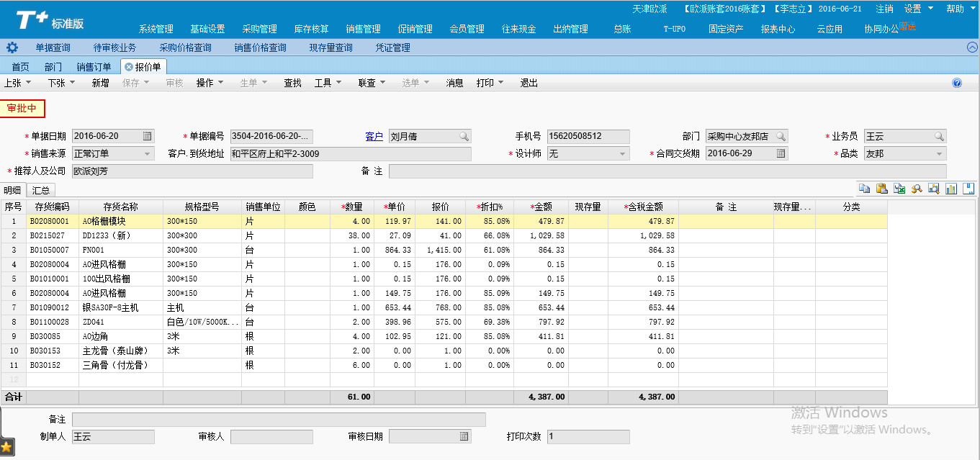The image size is (980, 460).
Task: Click the 含税金额 column header
Action: (643, 207)
